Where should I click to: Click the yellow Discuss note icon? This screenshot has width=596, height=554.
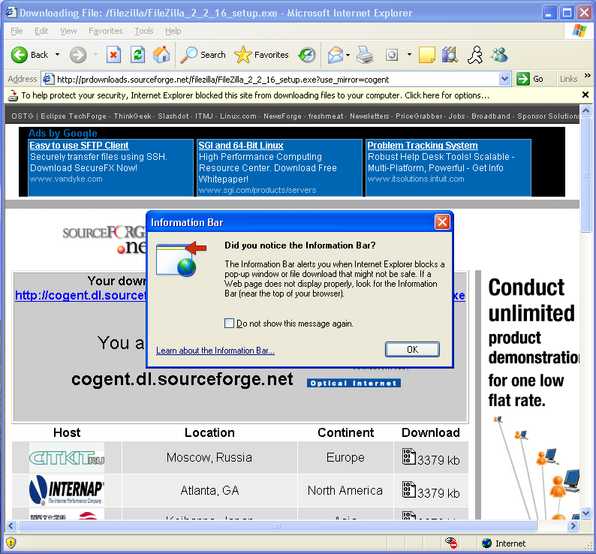(x=427, y=55)
